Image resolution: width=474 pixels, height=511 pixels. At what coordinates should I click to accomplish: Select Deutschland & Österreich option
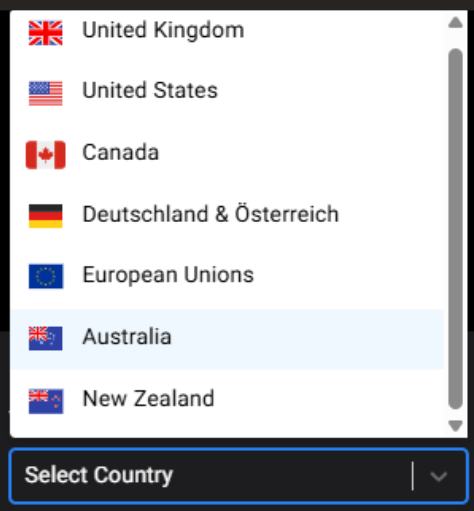[227, 215]
